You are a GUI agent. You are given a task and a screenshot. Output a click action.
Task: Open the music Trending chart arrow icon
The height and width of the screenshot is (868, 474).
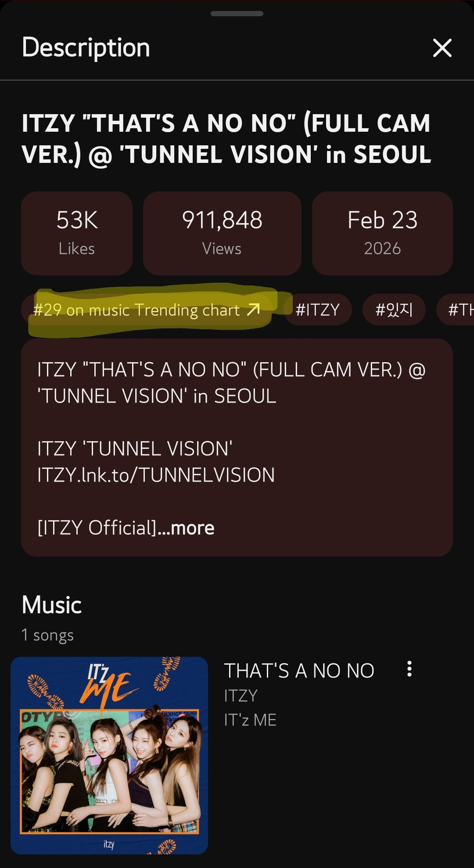tap(252, 310)
